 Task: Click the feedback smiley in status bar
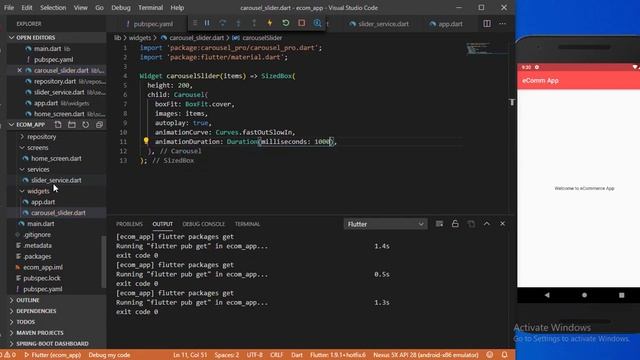(490, 355)
